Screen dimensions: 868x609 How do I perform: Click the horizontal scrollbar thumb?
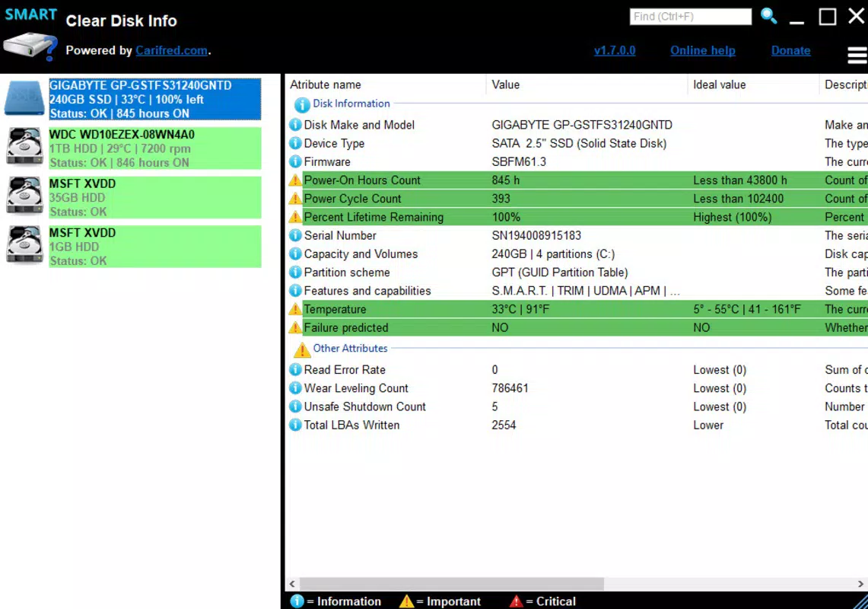click(x=451, y=584)
